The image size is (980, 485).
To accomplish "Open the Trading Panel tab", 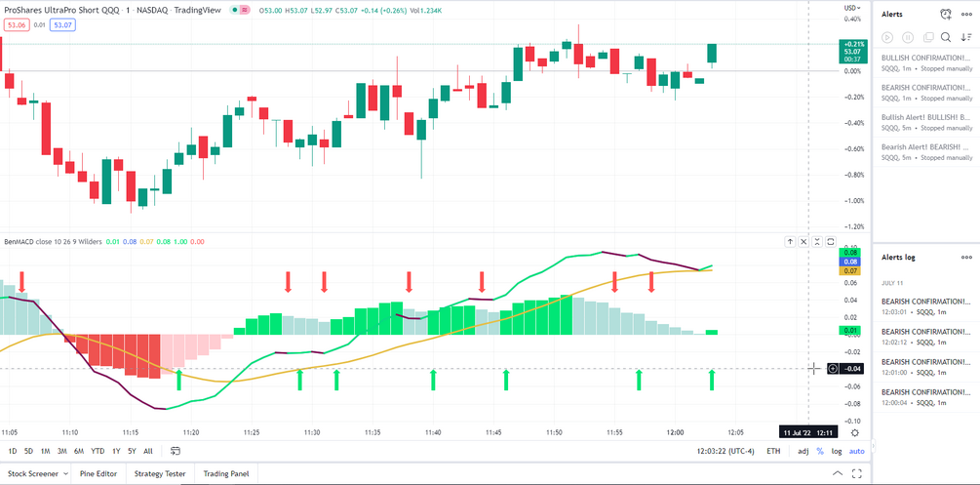I will (x=225, y=473).
